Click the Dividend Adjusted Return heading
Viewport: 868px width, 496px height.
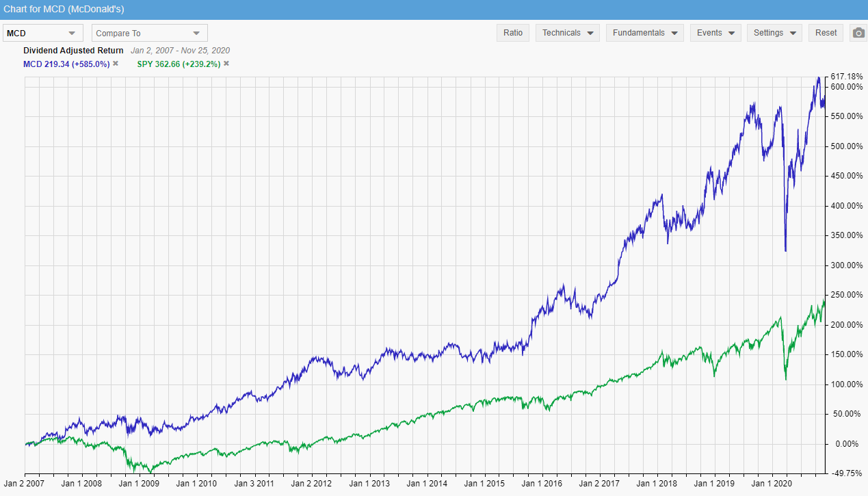[x=73, y=51]
